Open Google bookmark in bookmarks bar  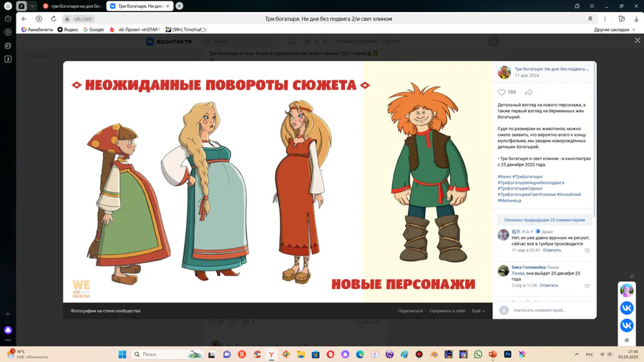pos(94,29)
